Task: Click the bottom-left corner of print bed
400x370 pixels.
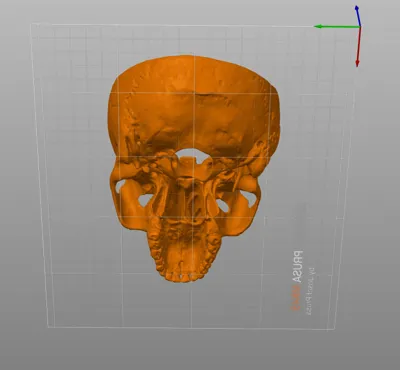Action: (x=49, y=326)
